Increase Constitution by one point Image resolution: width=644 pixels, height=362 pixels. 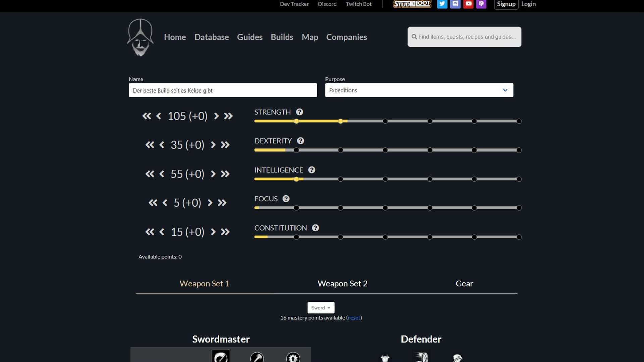(x=213, y=232)
